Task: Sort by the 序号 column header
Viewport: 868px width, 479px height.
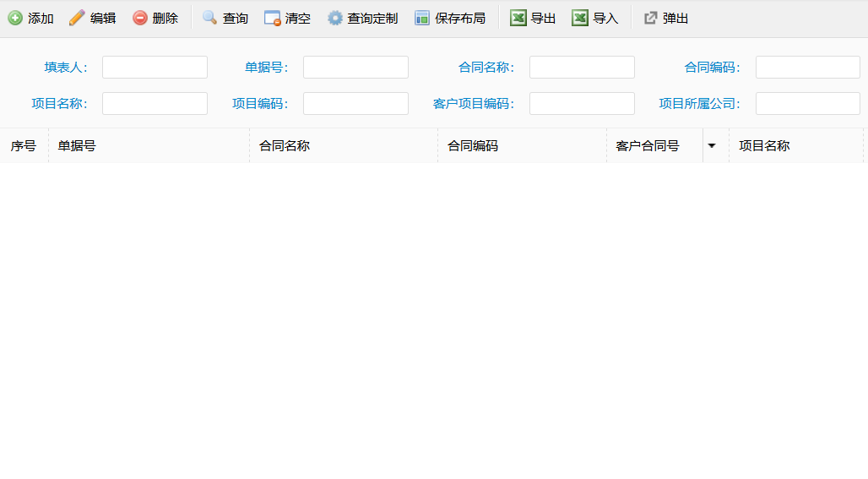Action: 24,146
